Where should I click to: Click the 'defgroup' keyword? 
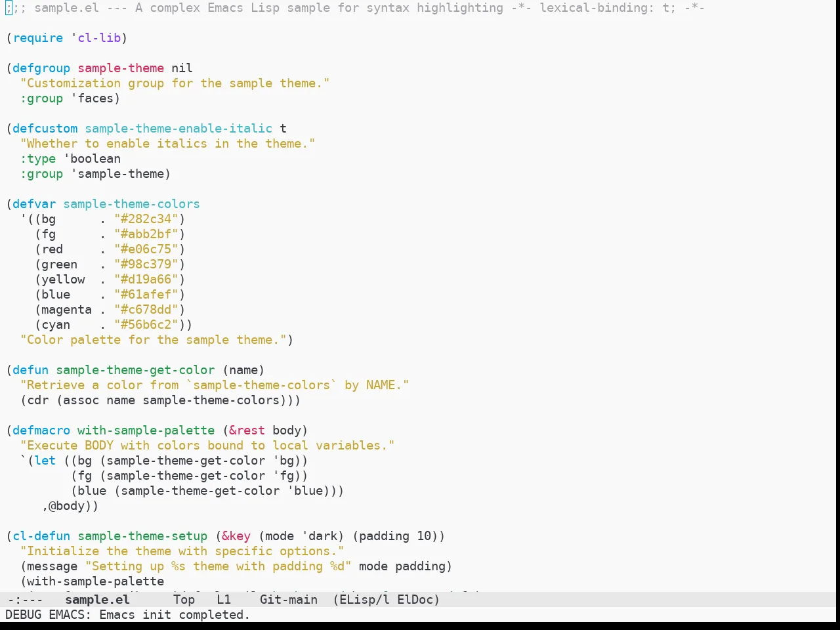click(41, 68)
